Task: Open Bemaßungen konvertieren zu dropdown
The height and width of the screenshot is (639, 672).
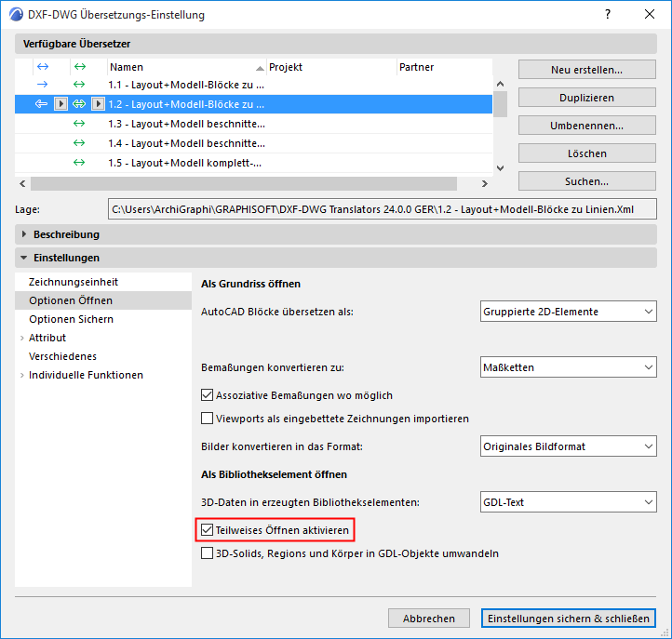Action: (569, 367)
